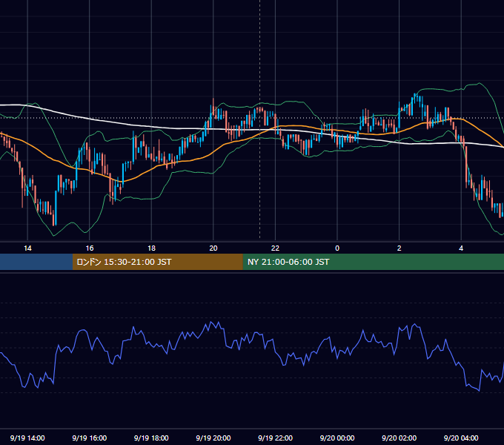Click the 0 hour label on the time axis
The image size is (504, 445).
click(337, 248)
